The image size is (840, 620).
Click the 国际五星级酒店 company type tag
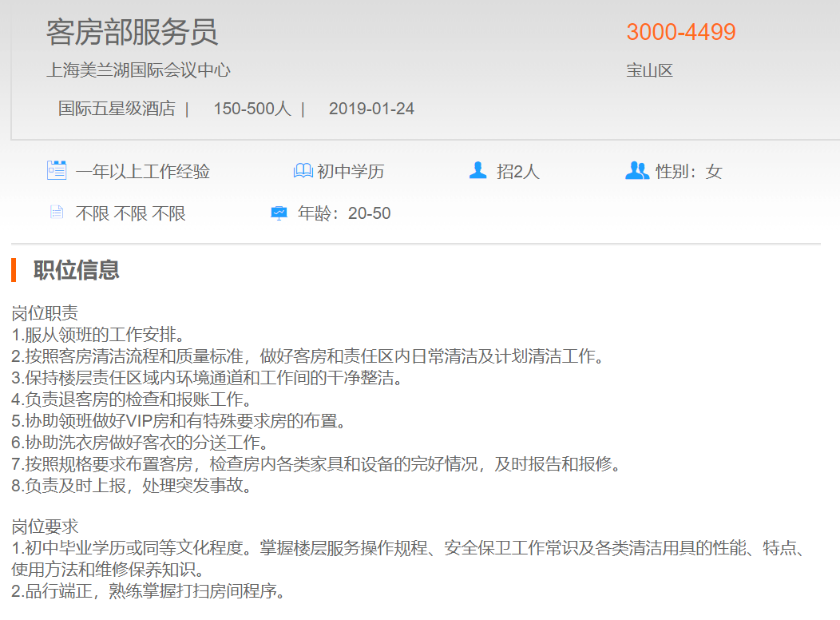[117, 109]
